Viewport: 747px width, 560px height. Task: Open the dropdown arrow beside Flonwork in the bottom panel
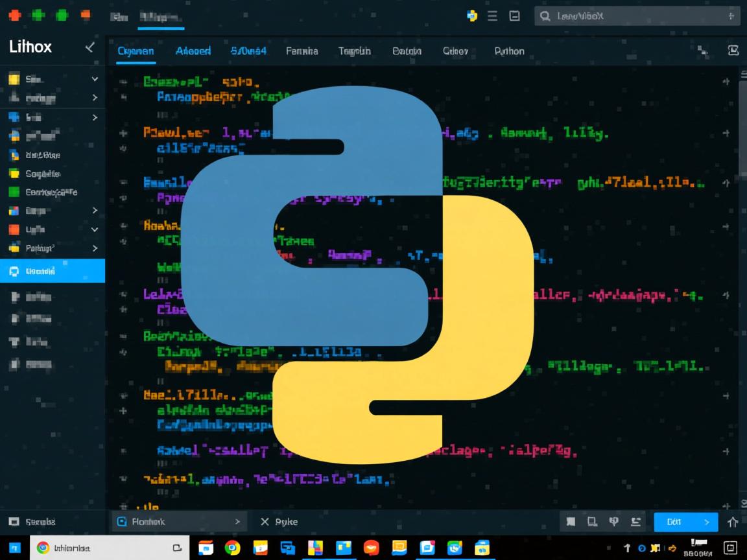[x=237, y=521]
